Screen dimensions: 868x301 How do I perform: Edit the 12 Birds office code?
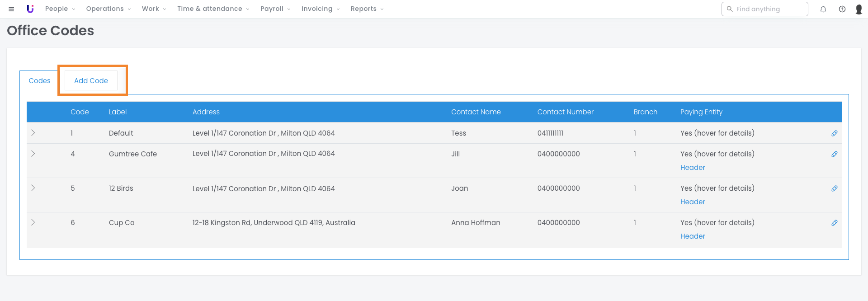pyautogui.click(x=835, y=188)
